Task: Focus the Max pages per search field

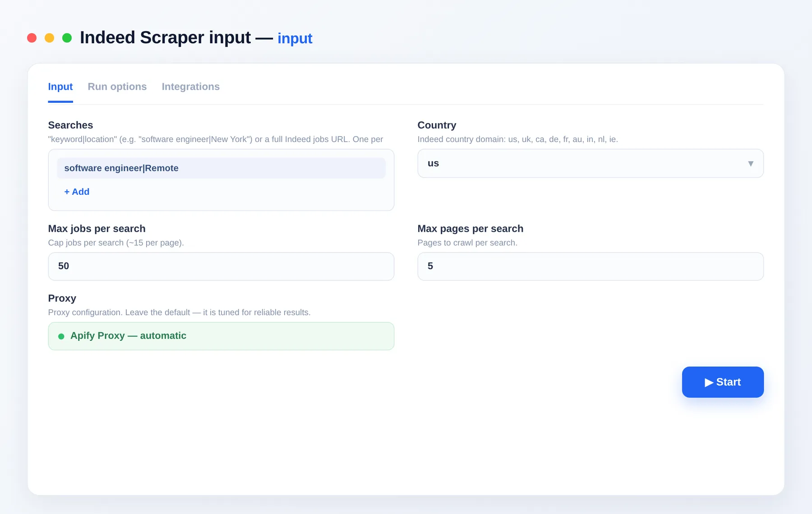Action: point(591,266)
